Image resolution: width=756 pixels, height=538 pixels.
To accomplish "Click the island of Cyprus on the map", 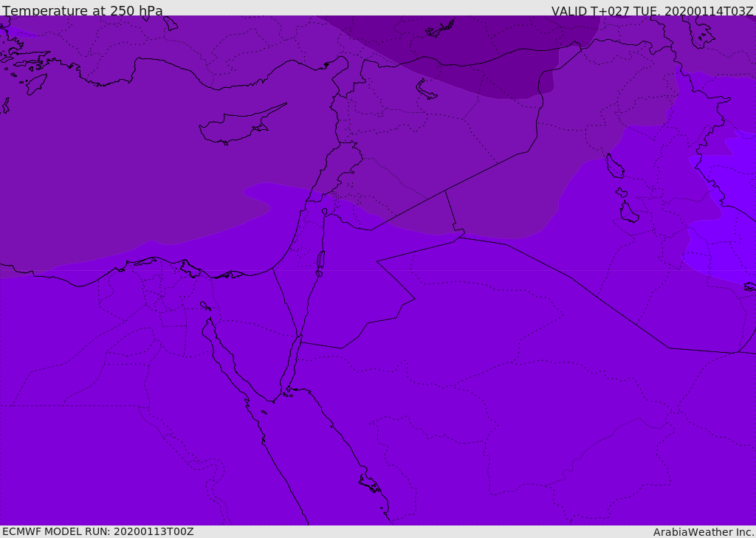I will tap(241, 125).
